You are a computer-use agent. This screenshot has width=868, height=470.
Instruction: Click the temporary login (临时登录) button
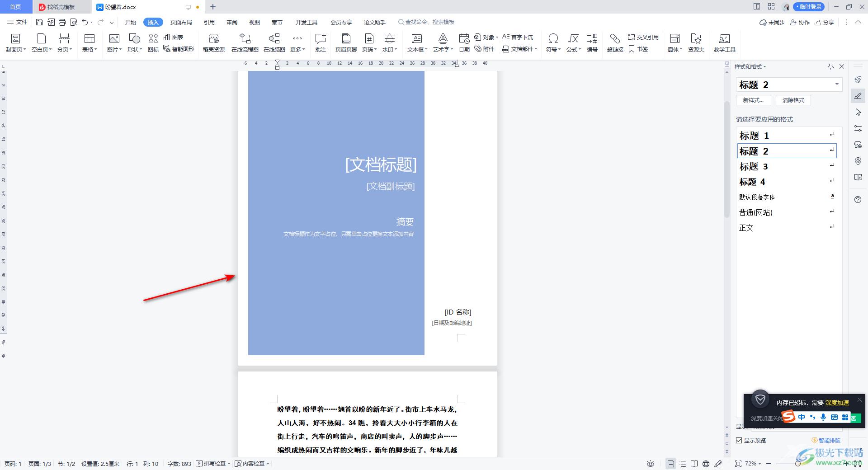point(809,7)
